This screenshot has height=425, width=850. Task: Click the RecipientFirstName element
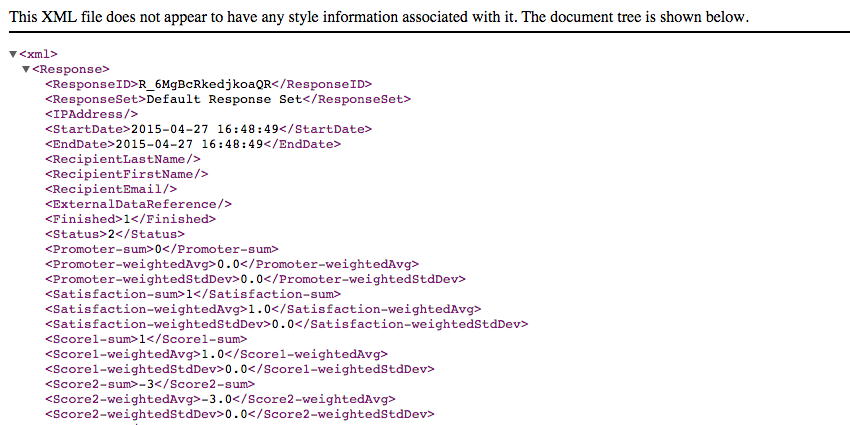126,174
